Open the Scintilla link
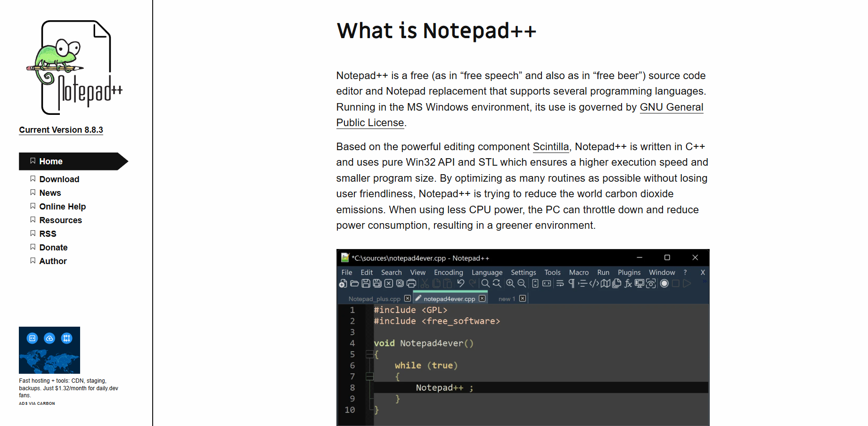This screenshot has height=426, width=868. coord(551,147)
